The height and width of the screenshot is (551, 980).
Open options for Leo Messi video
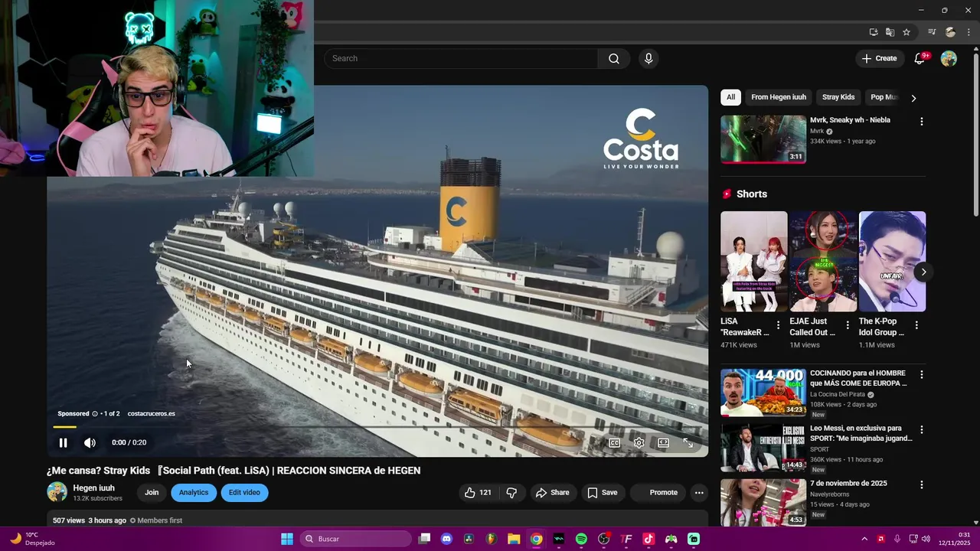pos(921,430)
